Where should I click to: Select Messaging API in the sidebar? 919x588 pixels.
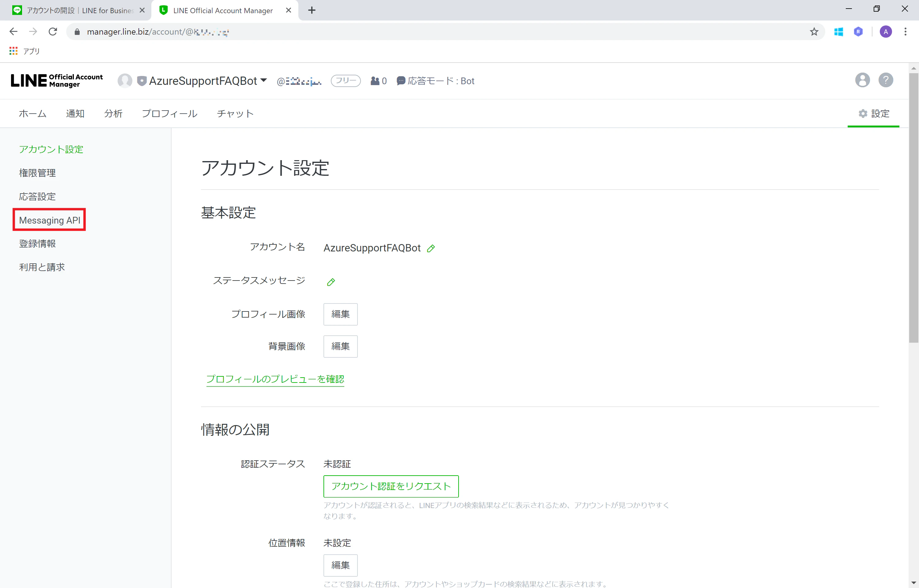[x=50, y=220]
